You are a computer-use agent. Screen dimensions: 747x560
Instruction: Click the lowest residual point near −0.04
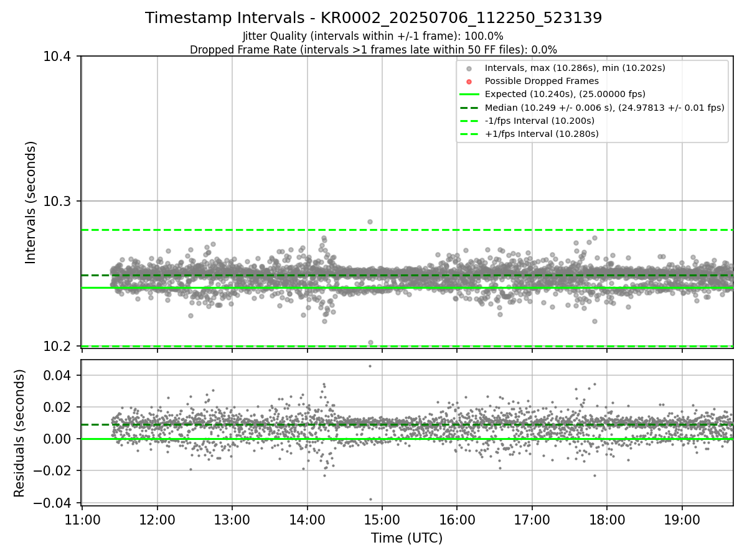coord(370,499)
